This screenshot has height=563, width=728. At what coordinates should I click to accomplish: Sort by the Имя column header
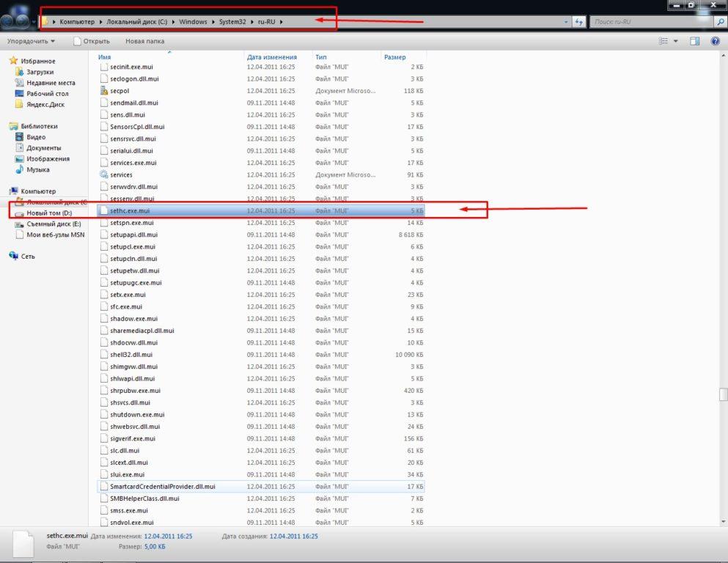point(169,56)
